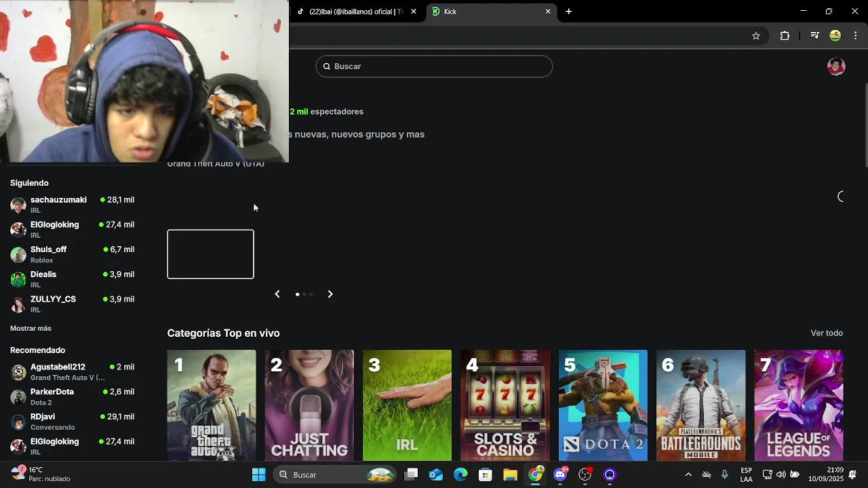868x488 pixels.
Task: Launch Outlook from the taskbar
Action: [436, 474]
